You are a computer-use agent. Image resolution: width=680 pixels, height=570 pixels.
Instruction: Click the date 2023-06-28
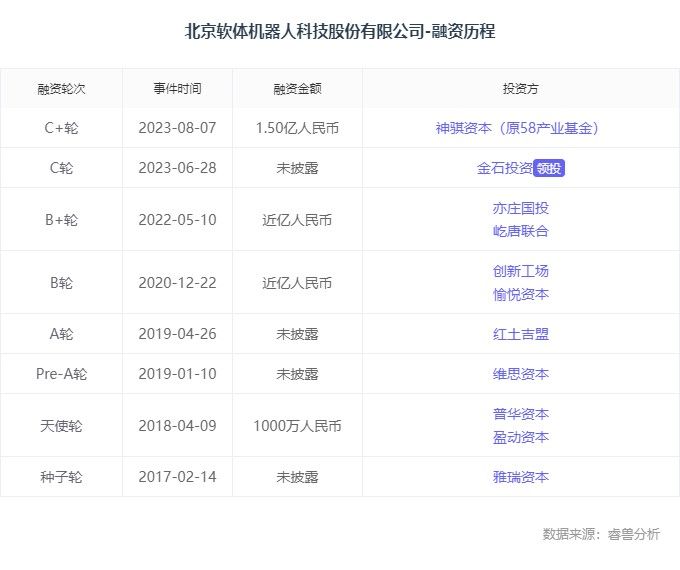tap(177, 168)
